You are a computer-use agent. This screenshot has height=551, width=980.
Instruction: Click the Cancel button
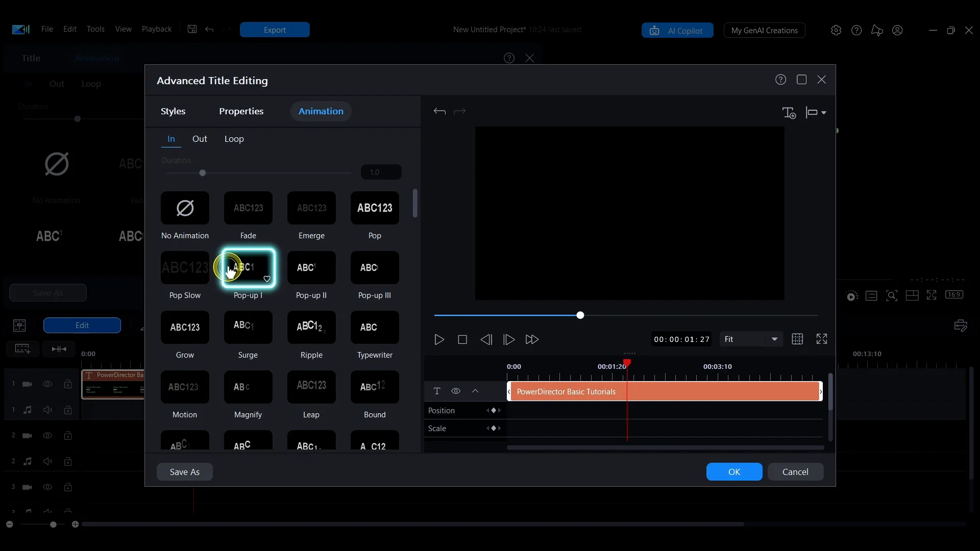coord(795,472)
